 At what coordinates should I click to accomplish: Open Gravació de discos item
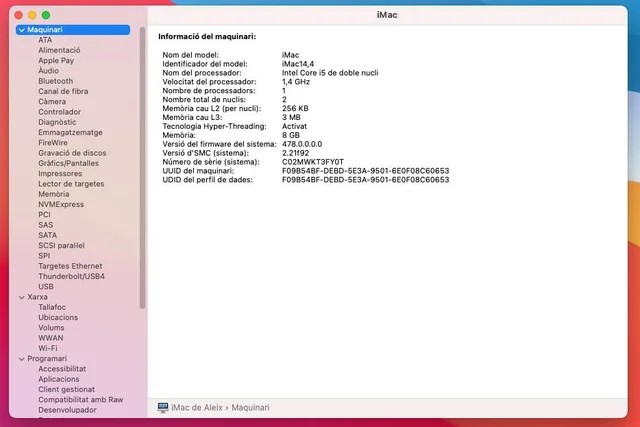(72, 153)
